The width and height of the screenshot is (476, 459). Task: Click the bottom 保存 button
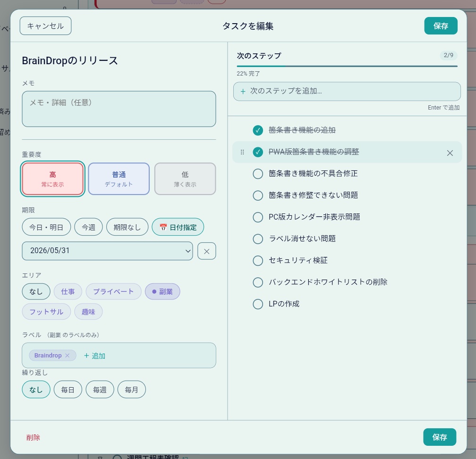pyautogui.click(x=440, y=437)
